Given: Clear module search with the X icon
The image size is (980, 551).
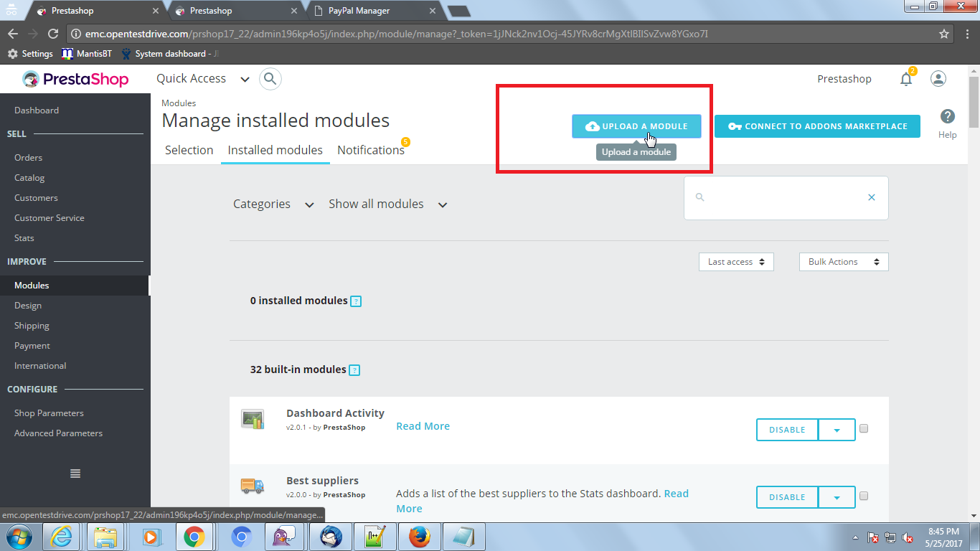Looking at the screenshot, I should [872, 197].
